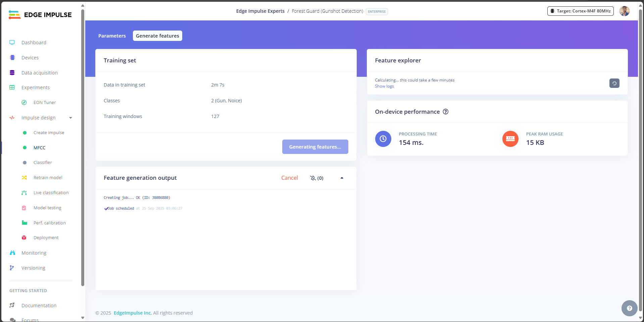Cancel the feature generation job
644x322 pixels.
[289, 178]
